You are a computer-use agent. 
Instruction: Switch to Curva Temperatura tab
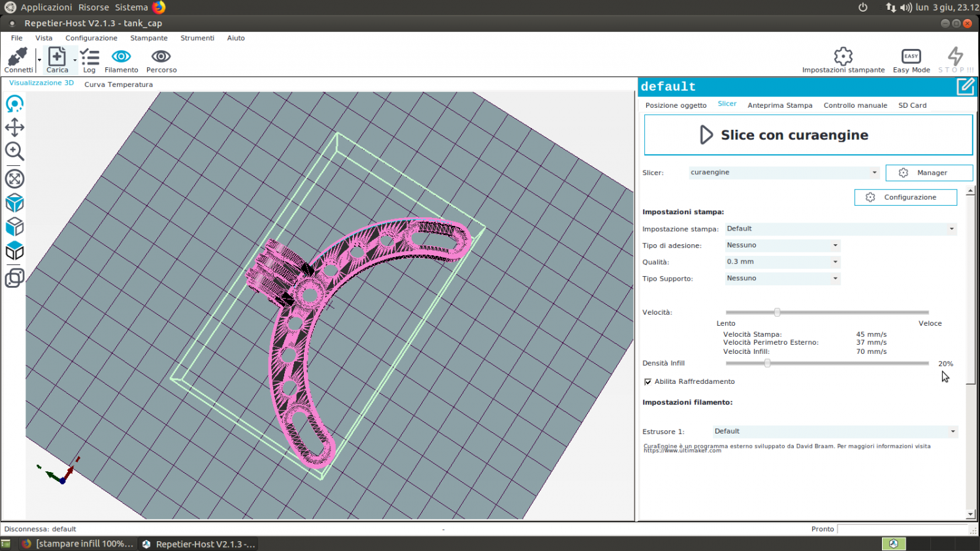pos(118,84)
